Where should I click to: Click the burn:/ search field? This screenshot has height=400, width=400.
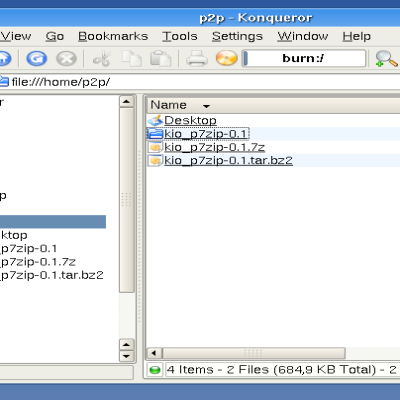click(x=304, y=58)
